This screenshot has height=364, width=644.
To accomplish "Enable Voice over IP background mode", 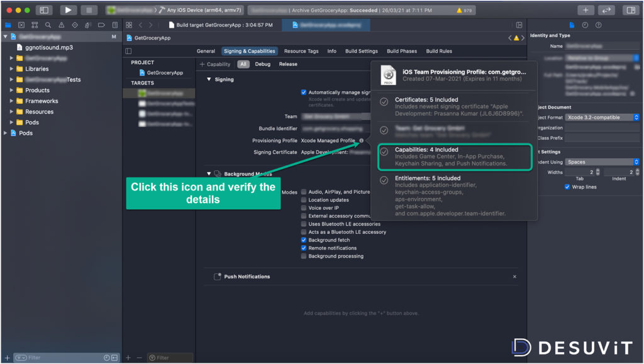I will pyautogui.click(x=304, y=207).
